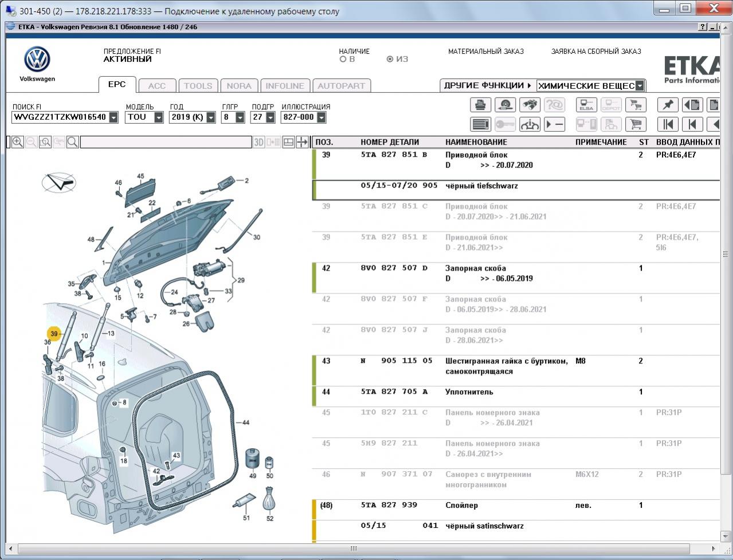733x560 pixels.
Task: Click the list view icon with horizontal lines
Action: point(481,124)
